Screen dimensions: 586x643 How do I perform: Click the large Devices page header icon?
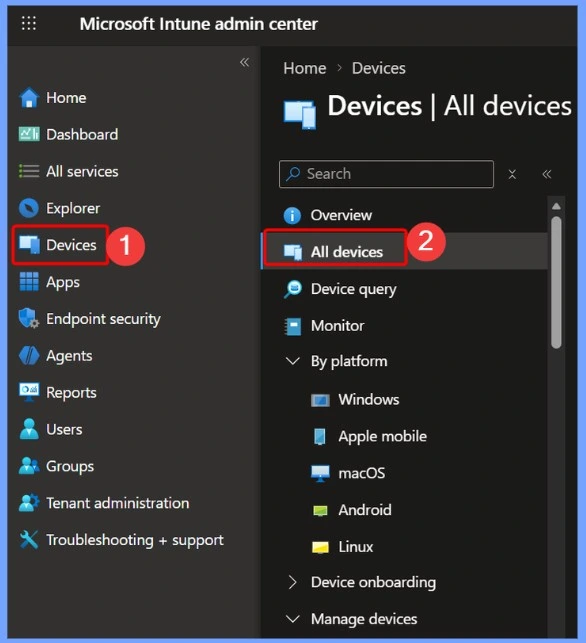(x=300, y=114)
